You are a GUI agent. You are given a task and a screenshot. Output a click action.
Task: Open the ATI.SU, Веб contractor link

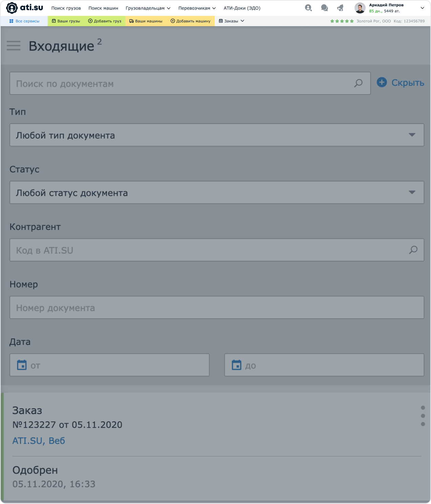click(39, 441)
